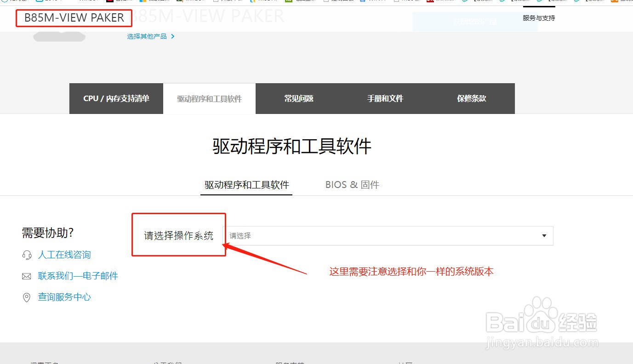This screenshot has width=633, height=364.
Task: Click 联系我们—电子邮件 to email support
Action: (x=78, y=276)
